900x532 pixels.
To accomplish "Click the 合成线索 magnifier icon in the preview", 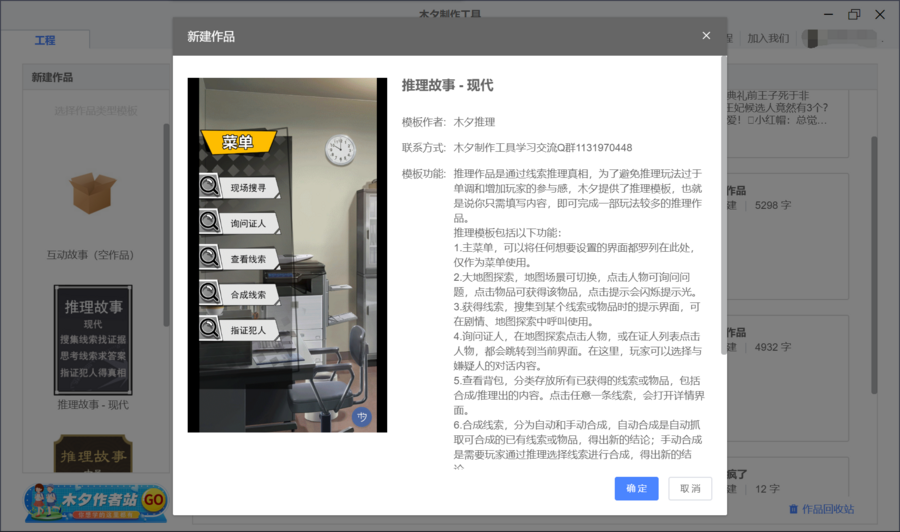I will click(x=210, y=293).
